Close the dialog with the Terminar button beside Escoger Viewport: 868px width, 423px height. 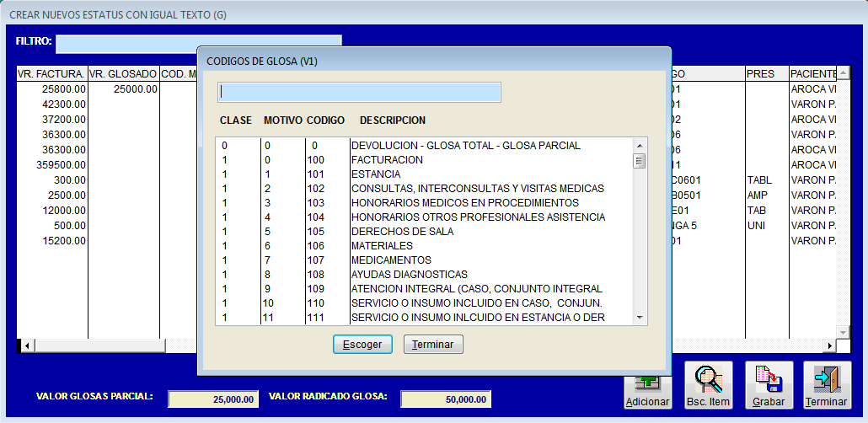pyautogui.click(x=433, y=345)
